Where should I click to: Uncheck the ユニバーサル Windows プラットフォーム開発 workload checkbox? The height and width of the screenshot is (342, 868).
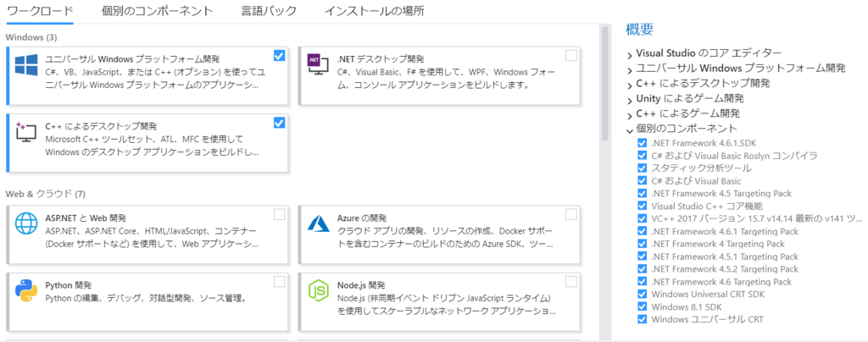tap(280, 55)
